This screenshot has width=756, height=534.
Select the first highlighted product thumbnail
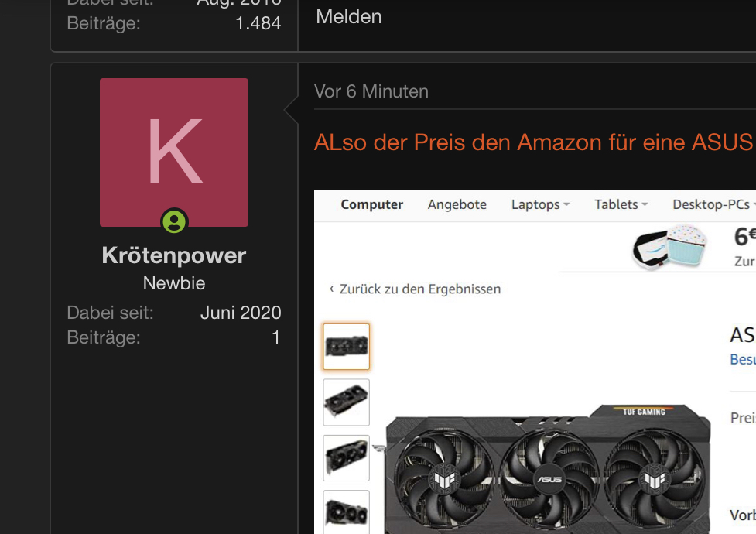pos(346,347)
